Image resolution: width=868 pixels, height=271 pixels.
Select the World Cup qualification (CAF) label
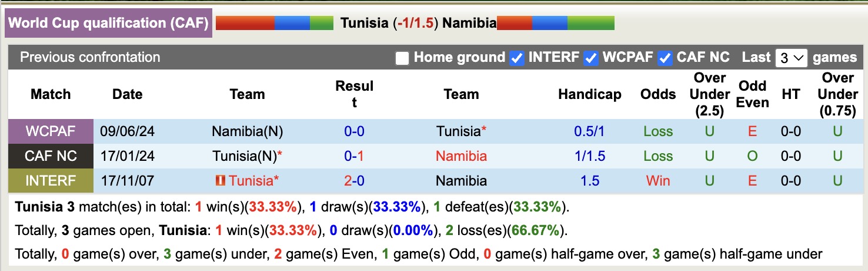coord(108,24)
